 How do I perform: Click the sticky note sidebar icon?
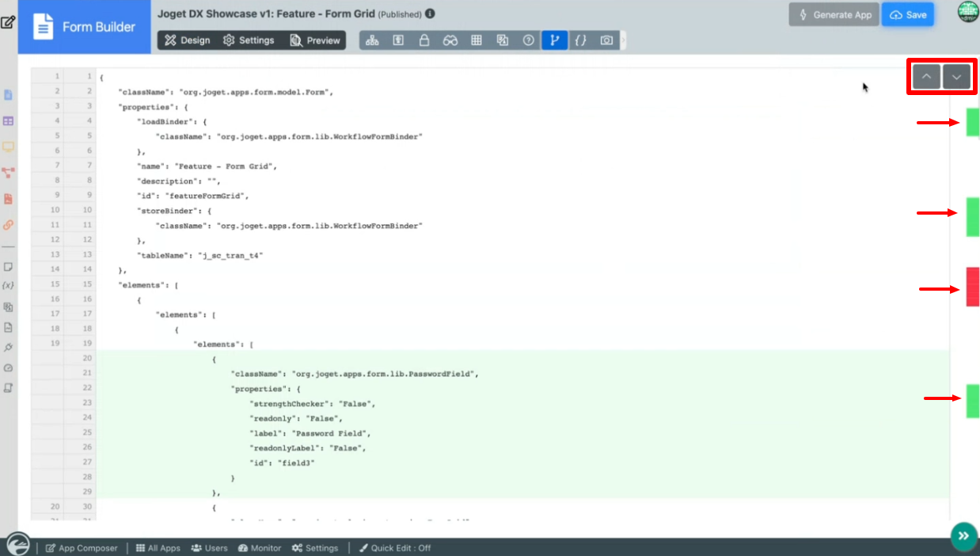tap(9, 268)
